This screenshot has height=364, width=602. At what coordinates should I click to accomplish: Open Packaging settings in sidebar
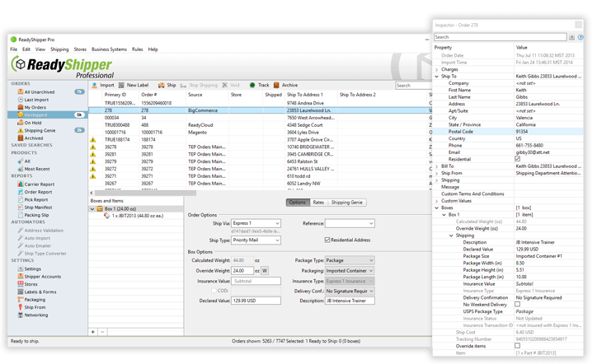(x=35, y=300)
